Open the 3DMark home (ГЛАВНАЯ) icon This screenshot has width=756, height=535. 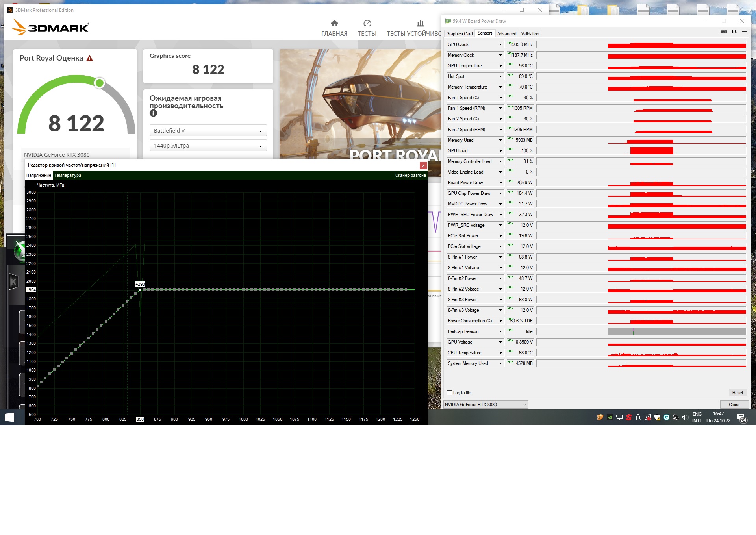334,23
